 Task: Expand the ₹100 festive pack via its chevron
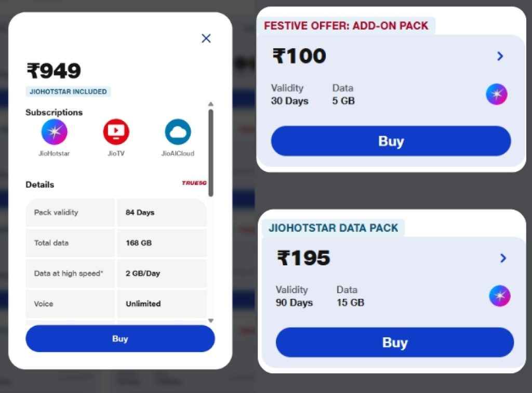click(x=500, y=56)
